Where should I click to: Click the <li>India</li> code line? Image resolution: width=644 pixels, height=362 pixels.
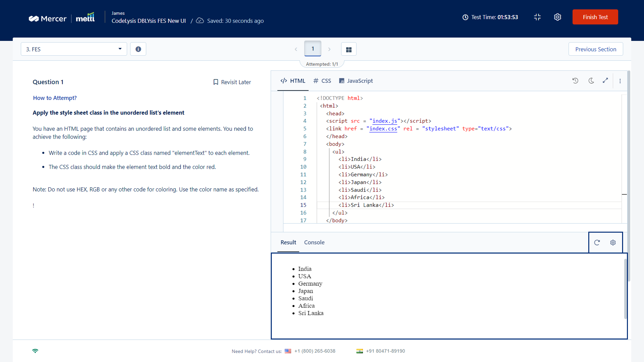(x=360, y=159)
